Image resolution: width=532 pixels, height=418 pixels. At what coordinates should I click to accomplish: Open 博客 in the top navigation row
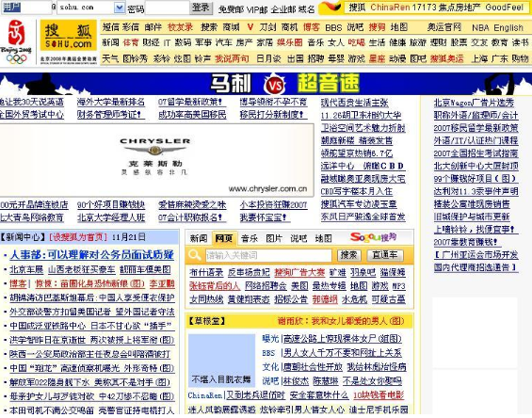coord(311,27)
